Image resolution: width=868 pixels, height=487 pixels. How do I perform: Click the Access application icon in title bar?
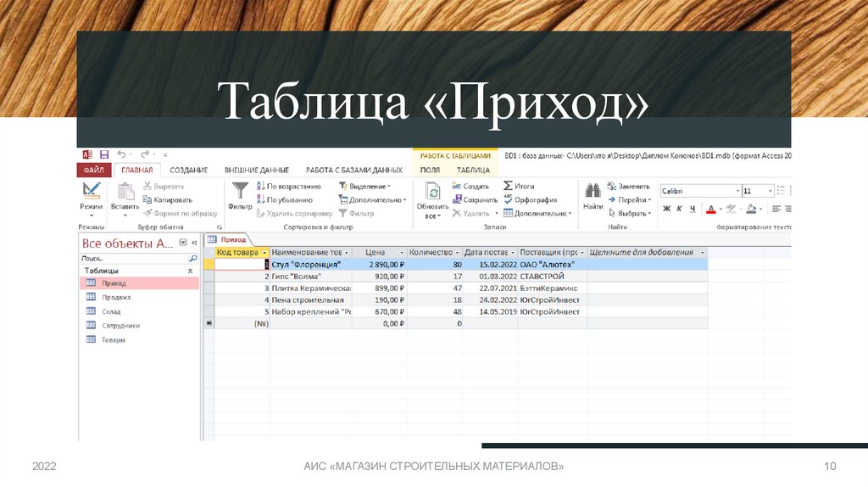point(87,154)
